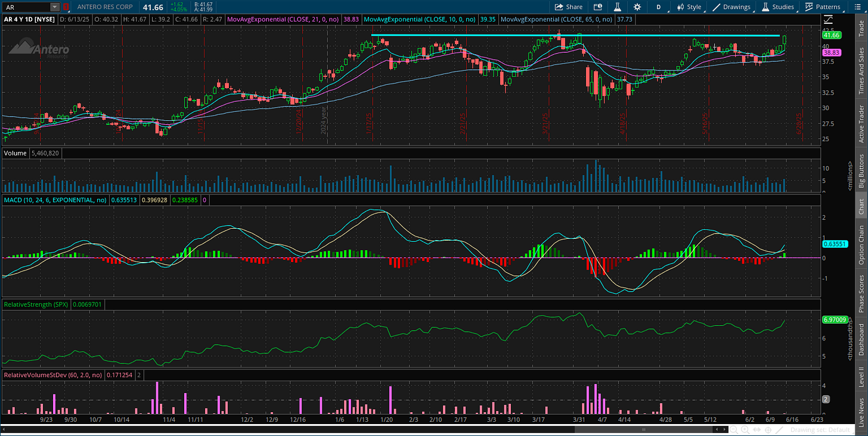Click the MovAvgExponential (CLOSE, 21) study label
The height and width of the screenshot is (436, 868).
tap(283, 19)
